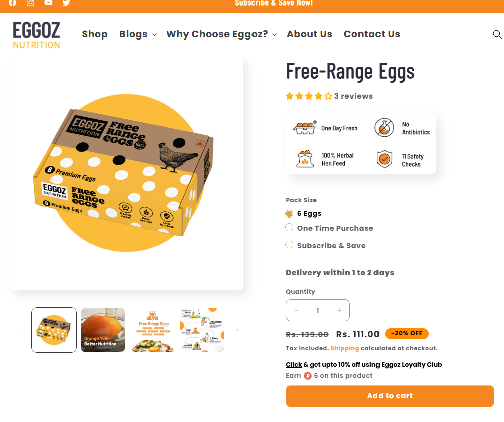Increase quantity with the plus icon
The width and height of the screenshot is (504, 422).
pos(339,310)
